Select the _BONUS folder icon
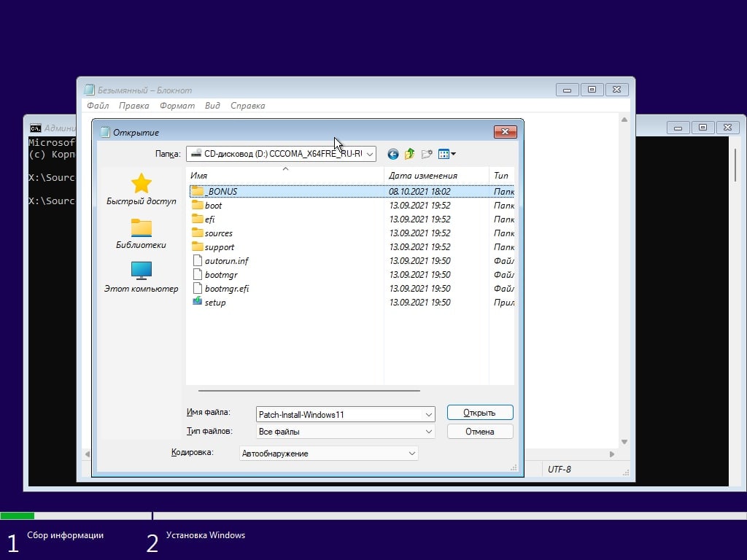747x560 pixels. pos(197,191)
